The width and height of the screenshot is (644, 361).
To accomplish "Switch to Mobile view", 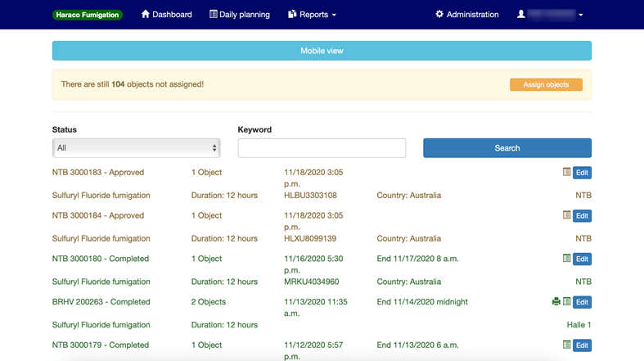I will 322,51.
